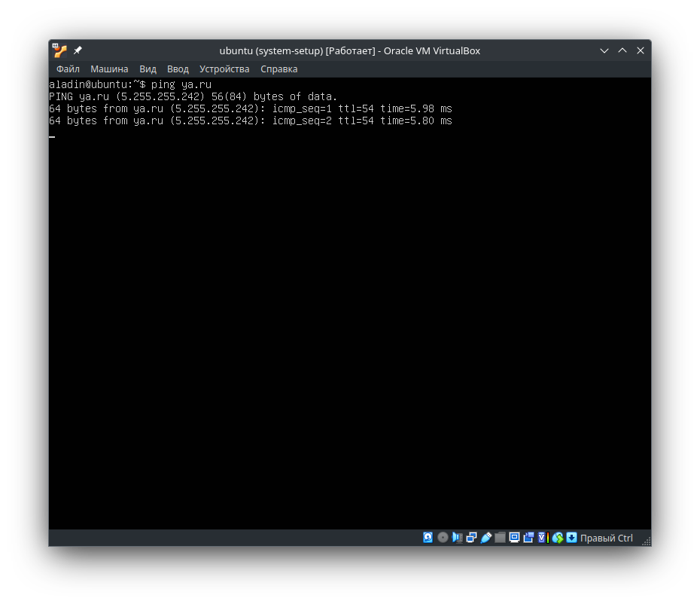Open the Справка menu
Image resolution: width=700 pixels, height=604 pixels.
tap(278, 69)
